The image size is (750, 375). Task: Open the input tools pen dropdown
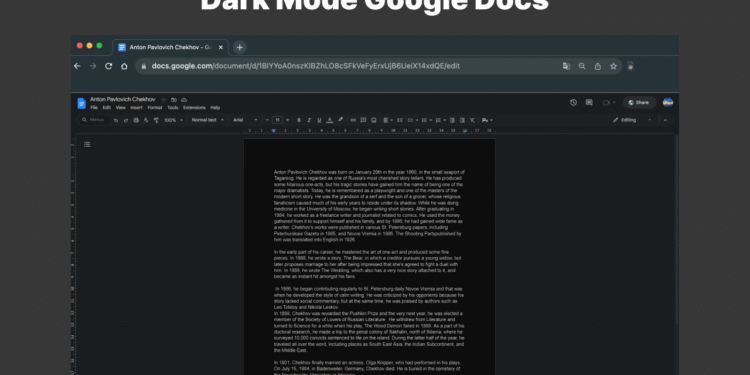[x=487, y=120]
